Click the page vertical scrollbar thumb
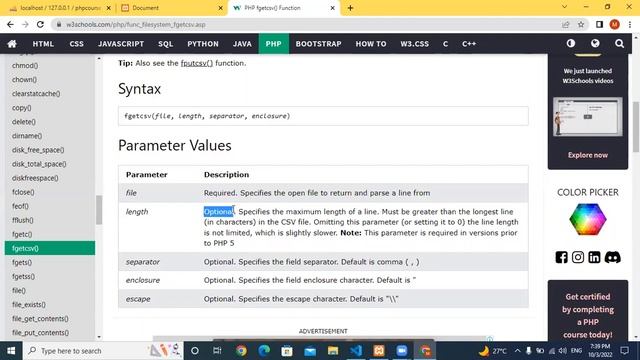 coord(636,127)
